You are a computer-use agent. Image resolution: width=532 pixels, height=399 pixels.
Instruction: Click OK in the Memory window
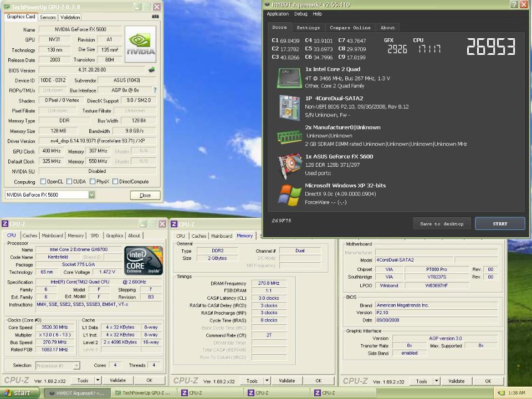coord(319,381)
